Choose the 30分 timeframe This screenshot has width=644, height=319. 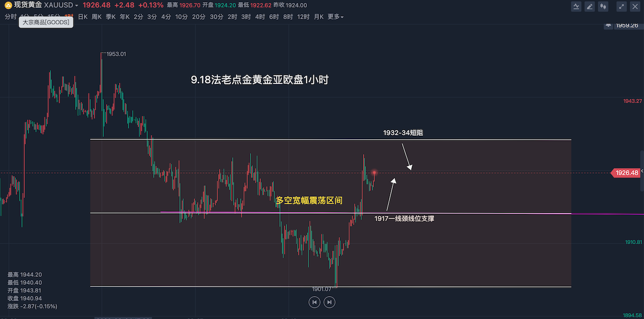coord(216,17)
